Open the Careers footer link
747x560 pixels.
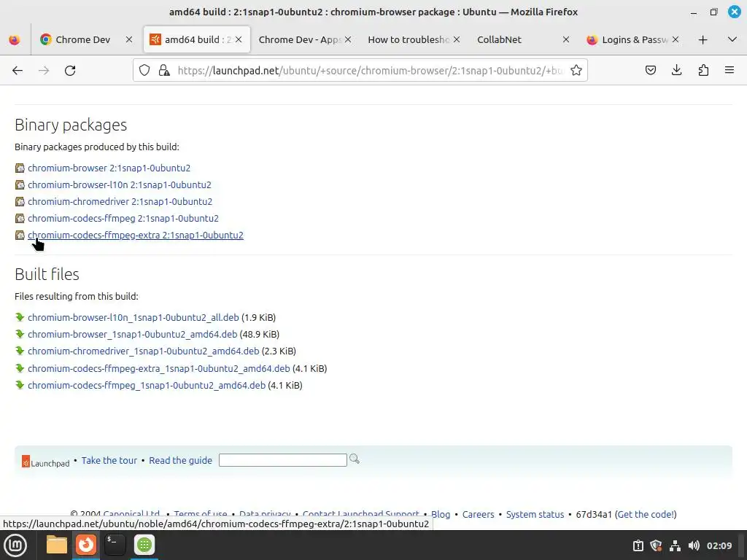pyautogui.click(x=479, y=514)
